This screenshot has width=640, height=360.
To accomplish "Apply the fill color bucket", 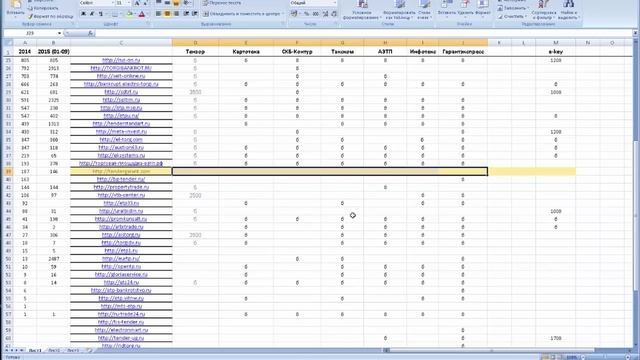I will point(130,14).
